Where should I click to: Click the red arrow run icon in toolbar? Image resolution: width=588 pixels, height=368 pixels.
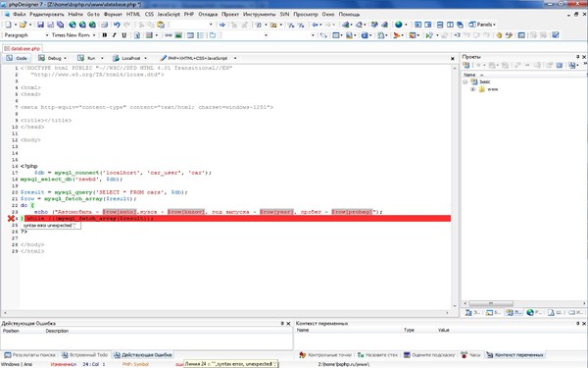(x=396, y=35)
